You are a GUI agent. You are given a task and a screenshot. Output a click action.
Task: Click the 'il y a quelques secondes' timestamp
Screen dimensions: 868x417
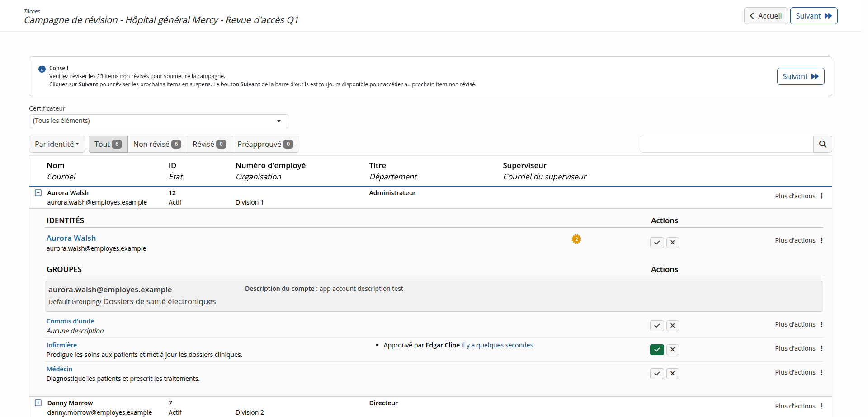(497, 345)
